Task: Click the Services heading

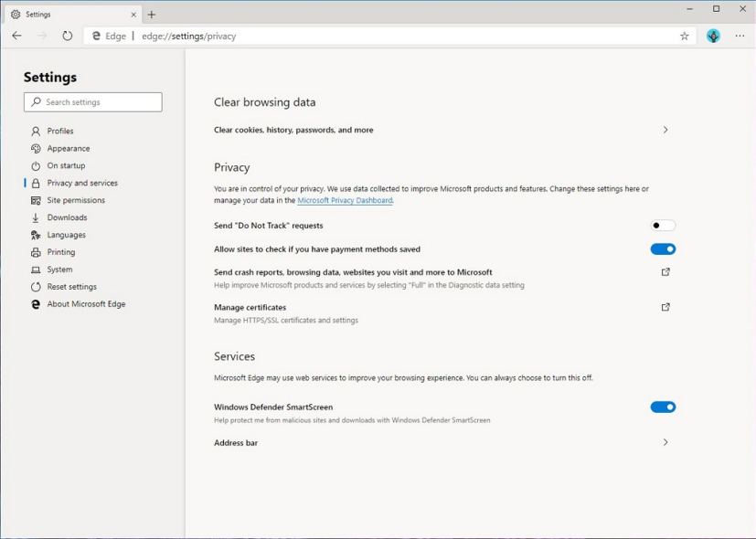Action: tap(234, 356)
